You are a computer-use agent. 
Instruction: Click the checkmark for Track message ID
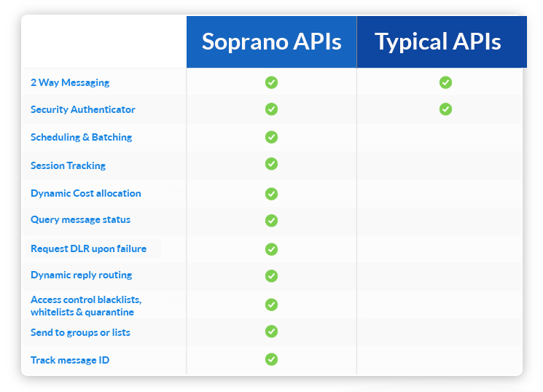pos(271,359)
